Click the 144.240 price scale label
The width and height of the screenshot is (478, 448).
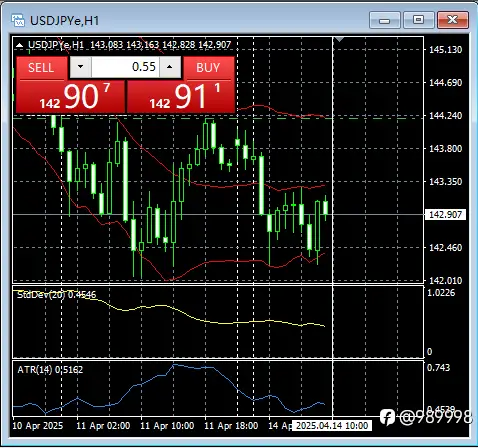click(445, 116)
